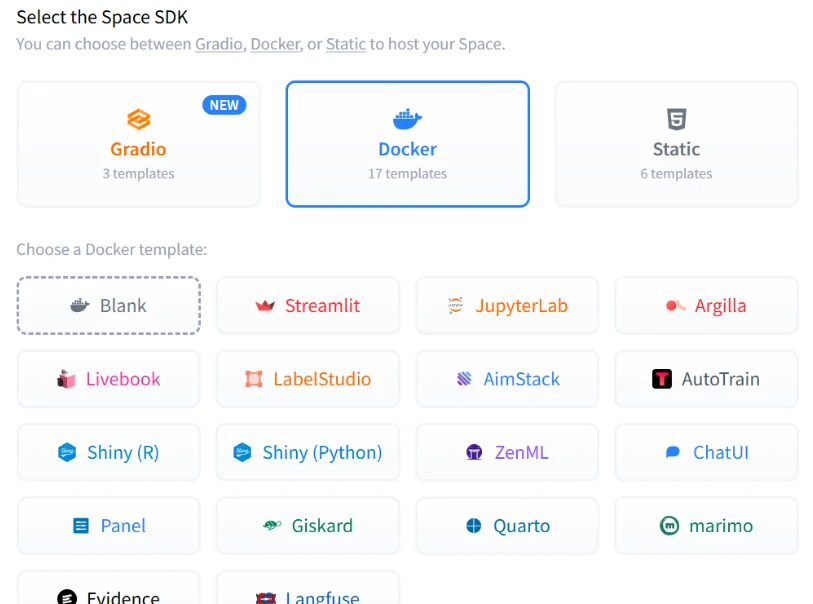Pick the ChatUI template

[706, 452]
